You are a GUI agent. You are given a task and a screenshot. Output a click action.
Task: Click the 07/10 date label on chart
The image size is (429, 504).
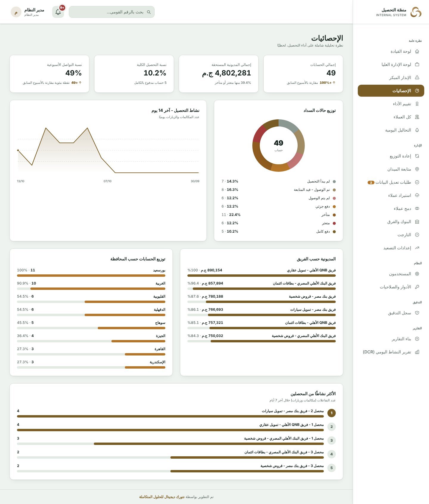point(108,181)
